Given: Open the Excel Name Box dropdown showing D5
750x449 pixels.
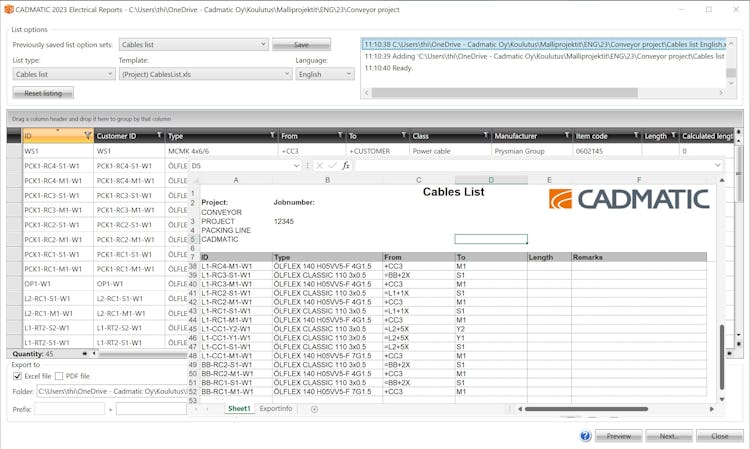Looking at the screenshot, I should point(296,165).
